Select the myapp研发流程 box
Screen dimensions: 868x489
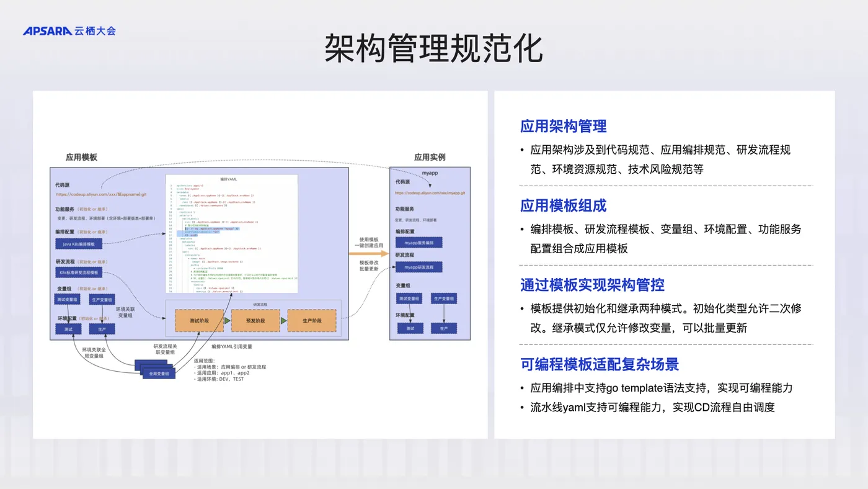pyautogui.click(x=418, y=267)
